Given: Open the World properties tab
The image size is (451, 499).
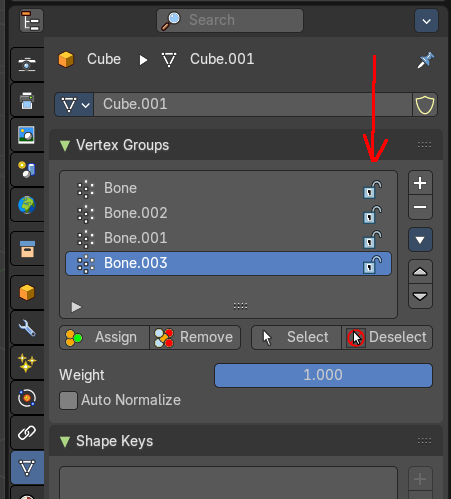Looking at the screenshot, I should coord(27,205).
